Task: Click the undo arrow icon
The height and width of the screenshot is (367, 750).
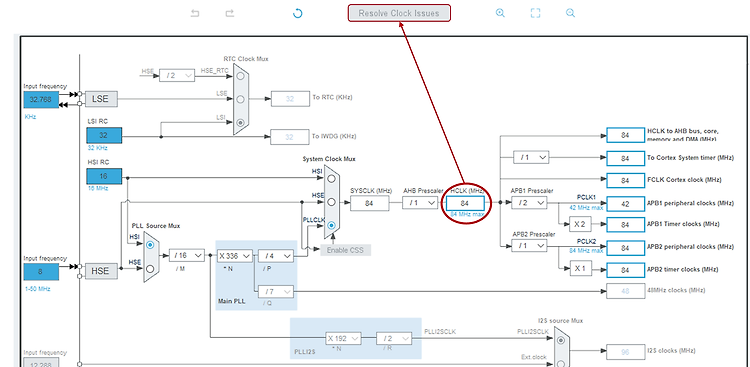Action: tap(195, 13)
